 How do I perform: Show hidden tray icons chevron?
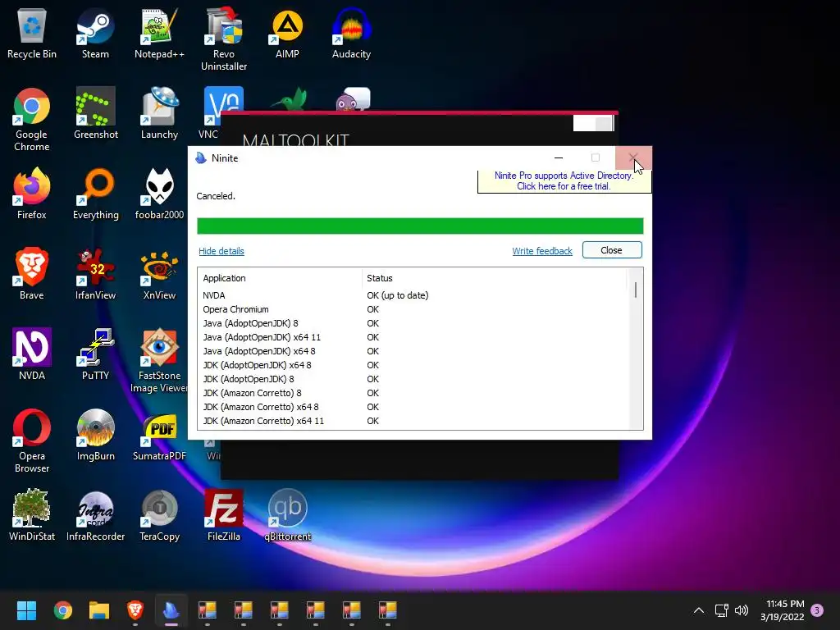[x=699, y=609]
